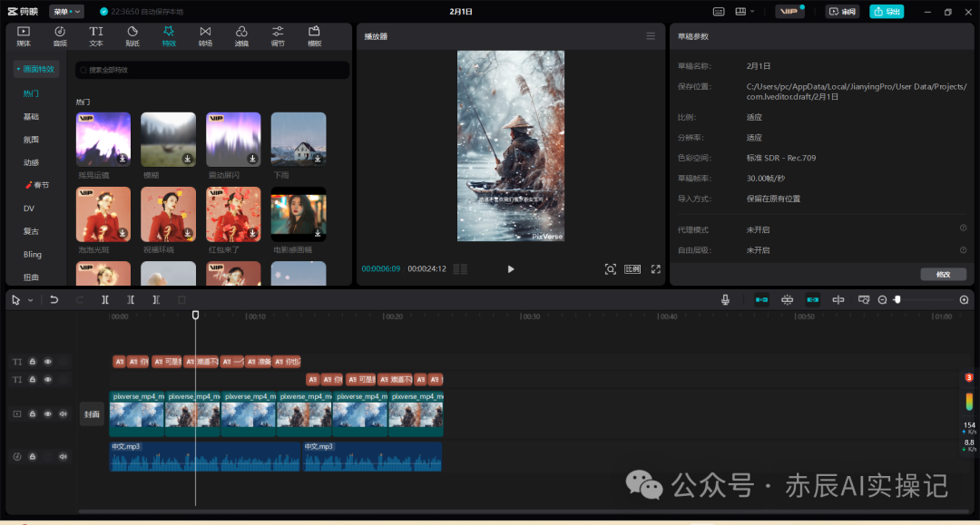The height and width of the screenshot is (525, 980).
Task: Mute the main video track
Action: [64, 413]
